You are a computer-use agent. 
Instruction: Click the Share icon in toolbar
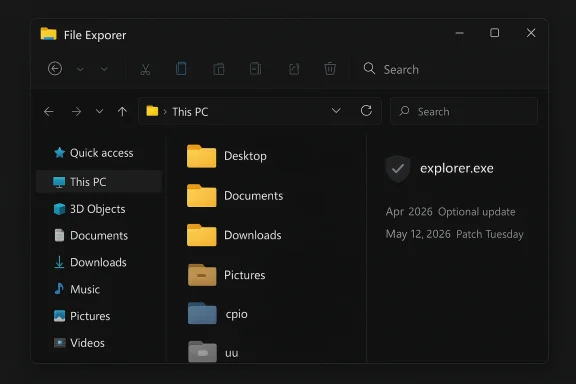[x=294, y=69]
